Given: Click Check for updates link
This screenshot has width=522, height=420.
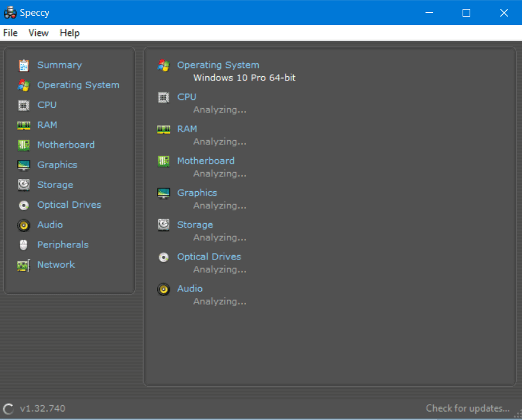Looking at the screenshot, I should point(468,408).
